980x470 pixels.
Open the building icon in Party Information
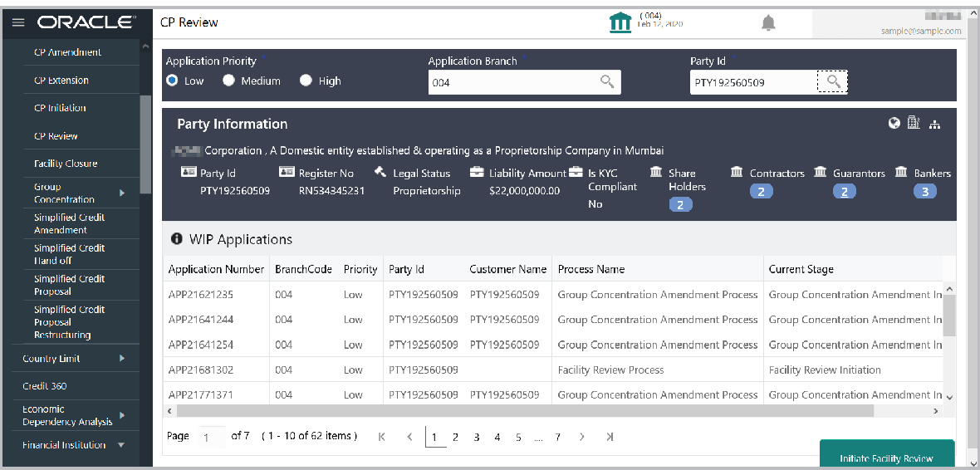coord(914,123)
